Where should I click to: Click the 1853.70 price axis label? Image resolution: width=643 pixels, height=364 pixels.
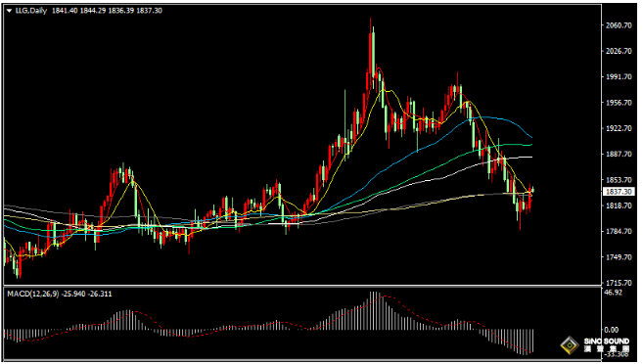(619, 180)
